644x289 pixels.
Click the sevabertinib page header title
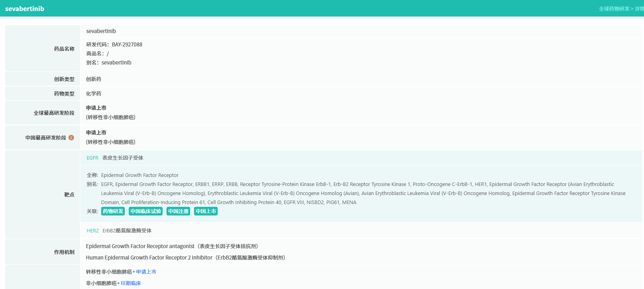click(x=24, y=9)
